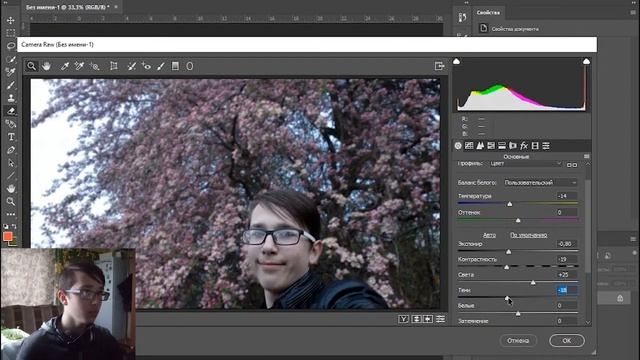This screenshot has height=360, width=640.
Task: Choose the Targeted Adjustment tool
Action: click(x=95, y=66)
